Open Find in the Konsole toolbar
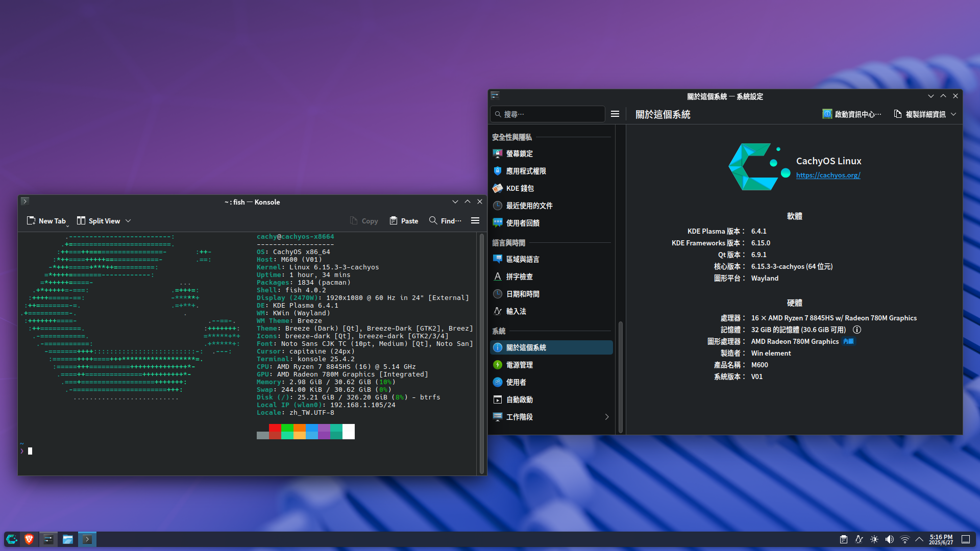 [445, 221]
